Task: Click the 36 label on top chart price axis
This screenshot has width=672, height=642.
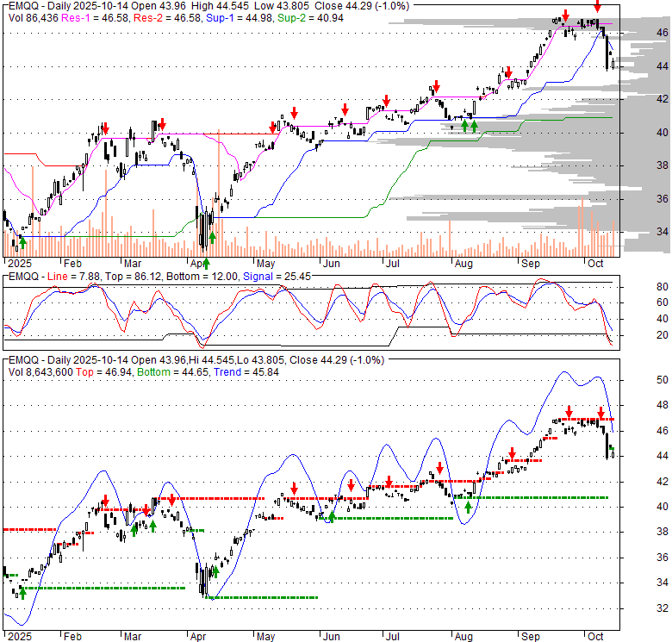Action: click(663, 199)
